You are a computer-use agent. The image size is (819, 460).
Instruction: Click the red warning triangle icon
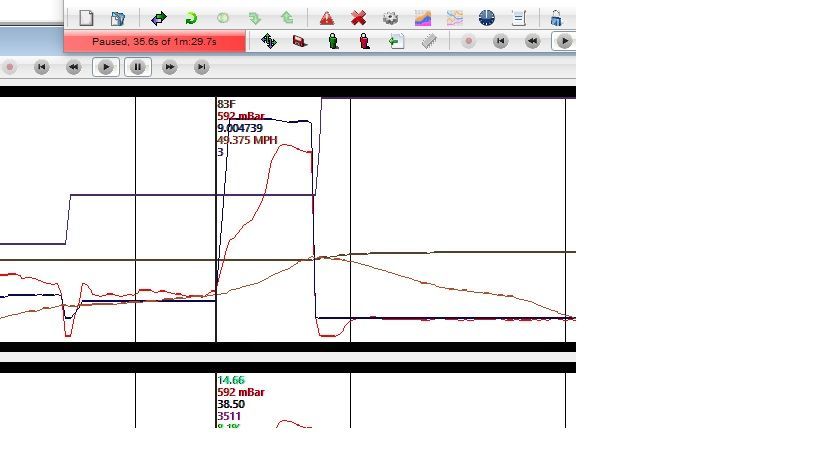click(x=327, y=18)
